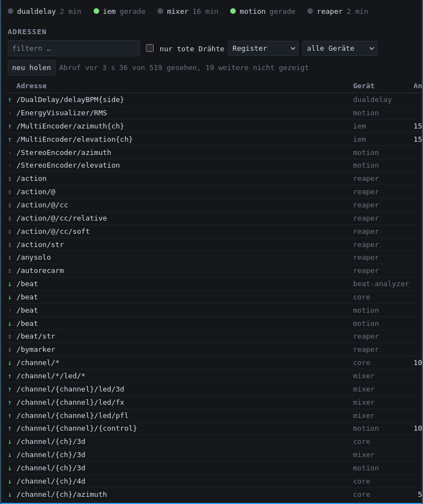Screen dimensions: 423x504
Task: Click the dualdelay device status chip
Action: click(44, 11)
